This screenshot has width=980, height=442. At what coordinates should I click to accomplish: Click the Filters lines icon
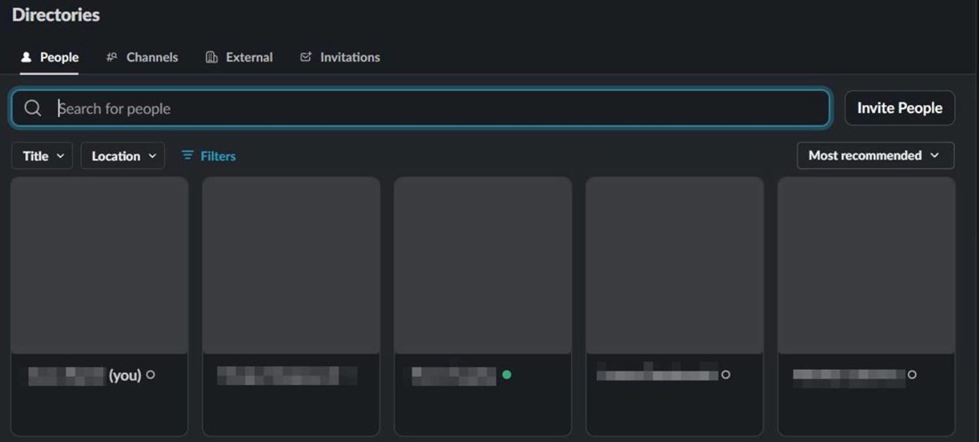tap(187, 156)
